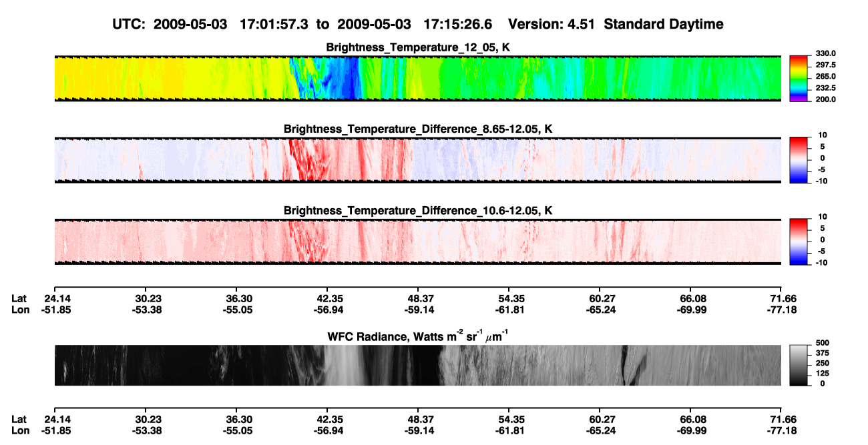The image size is (868, 445).
Task: Click the end time '17:15:26.6' in the header
Action: coord(457,25)
